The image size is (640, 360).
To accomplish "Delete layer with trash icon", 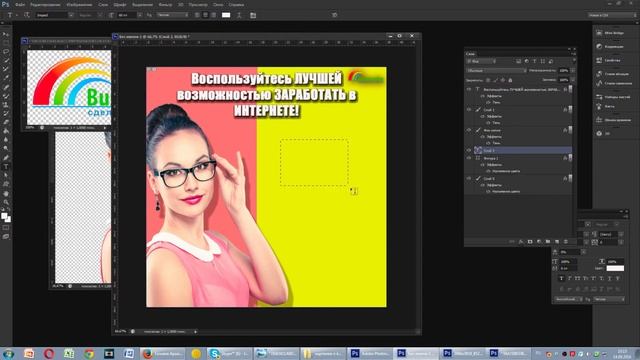I will (566, 242).
